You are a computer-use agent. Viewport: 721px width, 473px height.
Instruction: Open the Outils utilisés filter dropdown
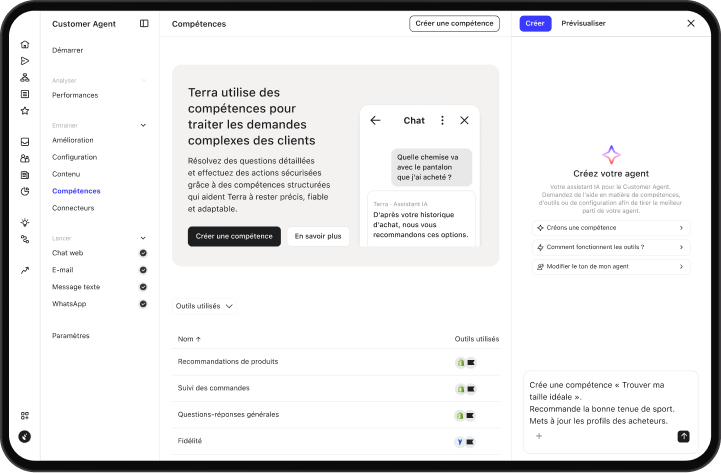coord(204,306)
